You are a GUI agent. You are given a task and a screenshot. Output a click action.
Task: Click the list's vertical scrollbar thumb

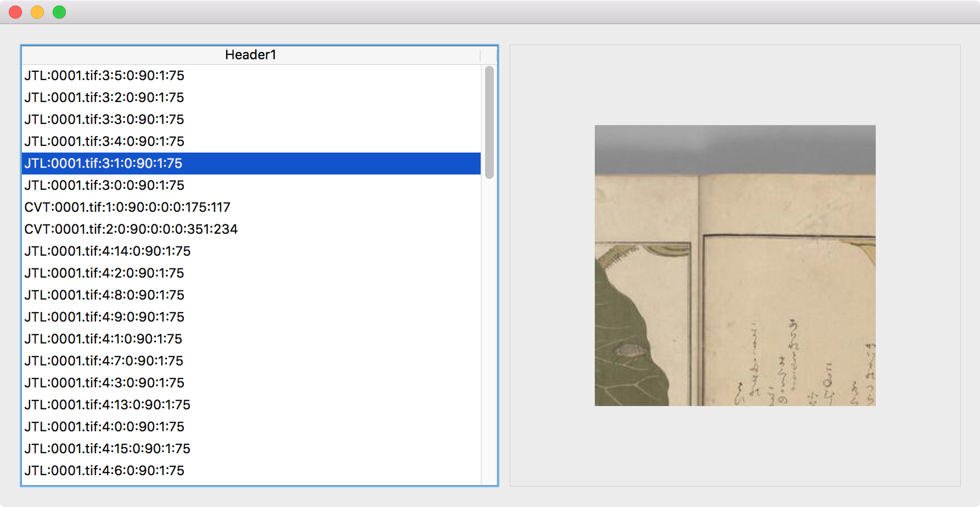click(489, 122)
